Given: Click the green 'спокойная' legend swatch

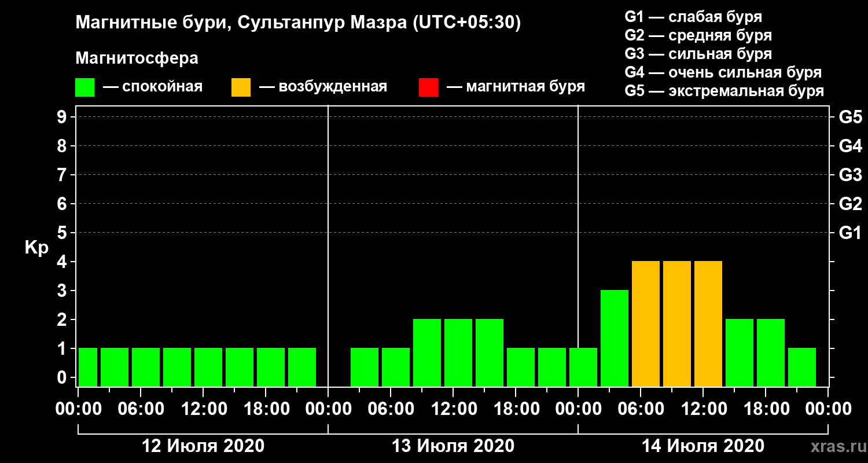Looking at the screenshot, I should pyautogui.click(x=84, y=87).
